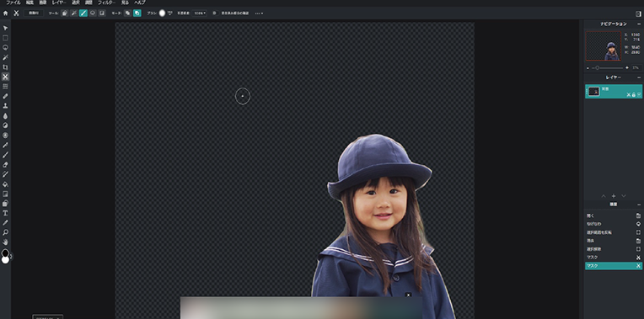Select the Zoom magnifier tool
Screen dimensions: 644x319
pos(5,232)
